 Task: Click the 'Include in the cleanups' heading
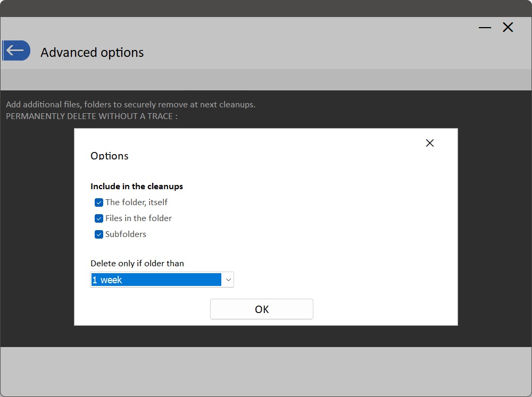[x=137, y=187]
